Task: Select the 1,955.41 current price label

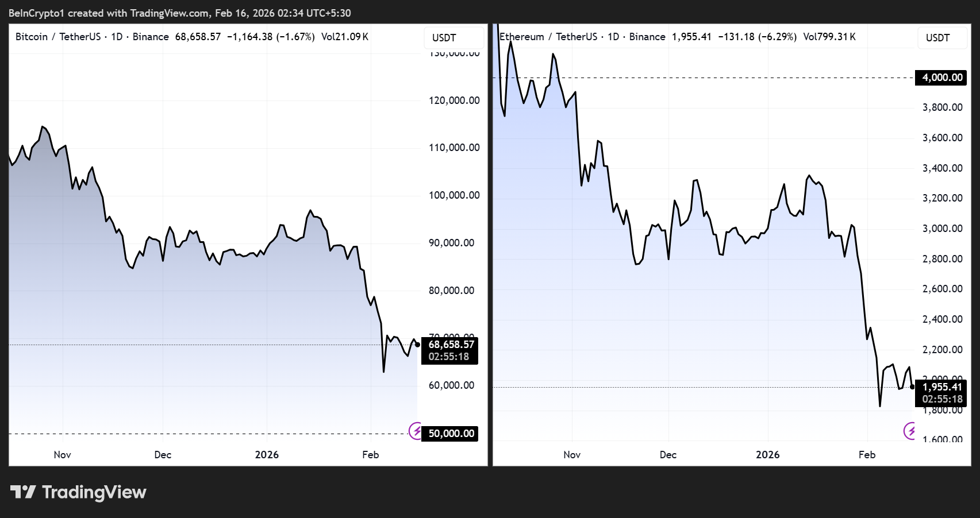Action: tap(942, 387)
